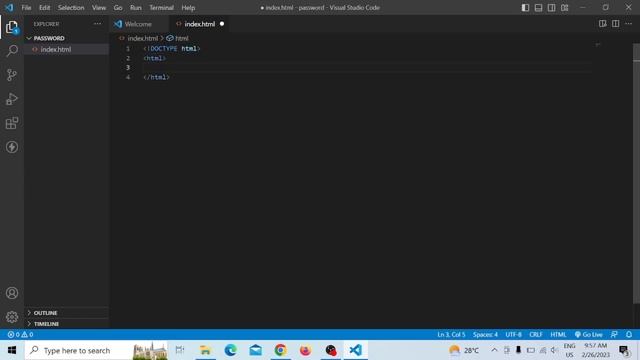
Task: Place cursor on empty line 3 of editor
Action: click(x=367, y=68)
